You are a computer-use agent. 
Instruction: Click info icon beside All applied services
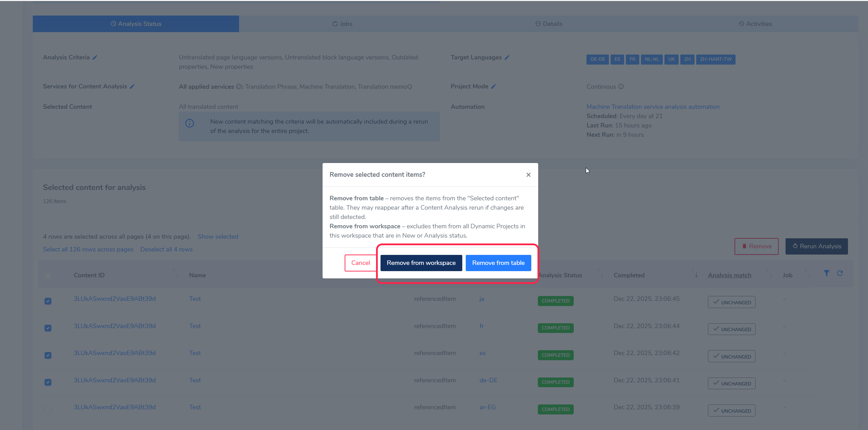click(239, 87)
